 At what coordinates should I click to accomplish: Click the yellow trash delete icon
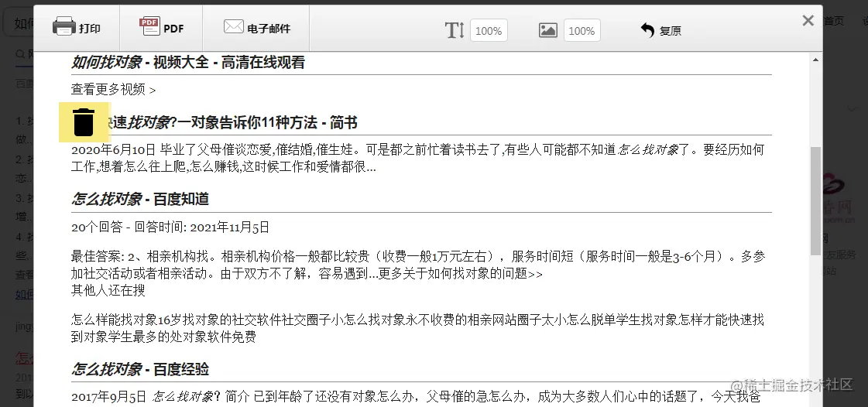[x=84, y=122]
